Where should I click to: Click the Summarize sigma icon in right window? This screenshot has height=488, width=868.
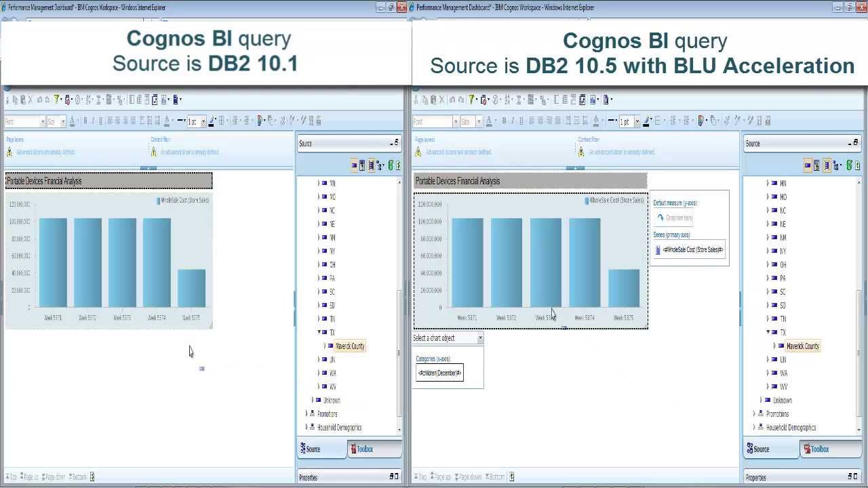(519, 100)
